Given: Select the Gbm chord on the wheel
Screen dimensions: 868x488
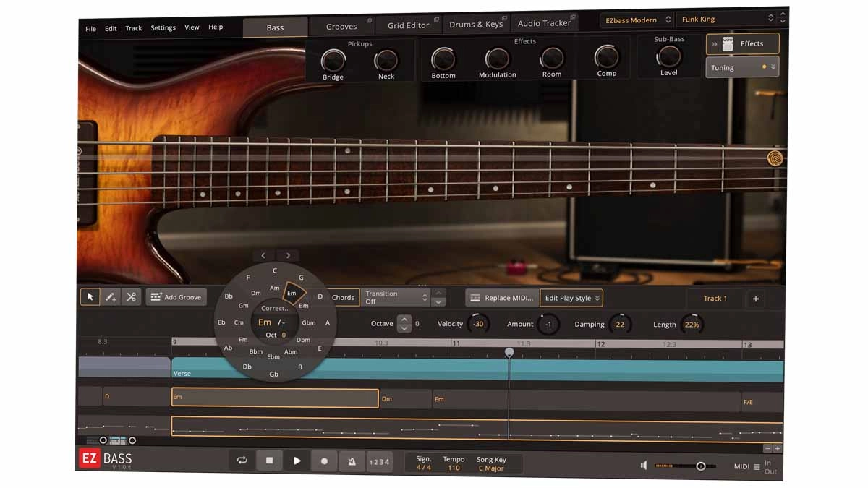Looking at the screenshot, I should [308, 323].
